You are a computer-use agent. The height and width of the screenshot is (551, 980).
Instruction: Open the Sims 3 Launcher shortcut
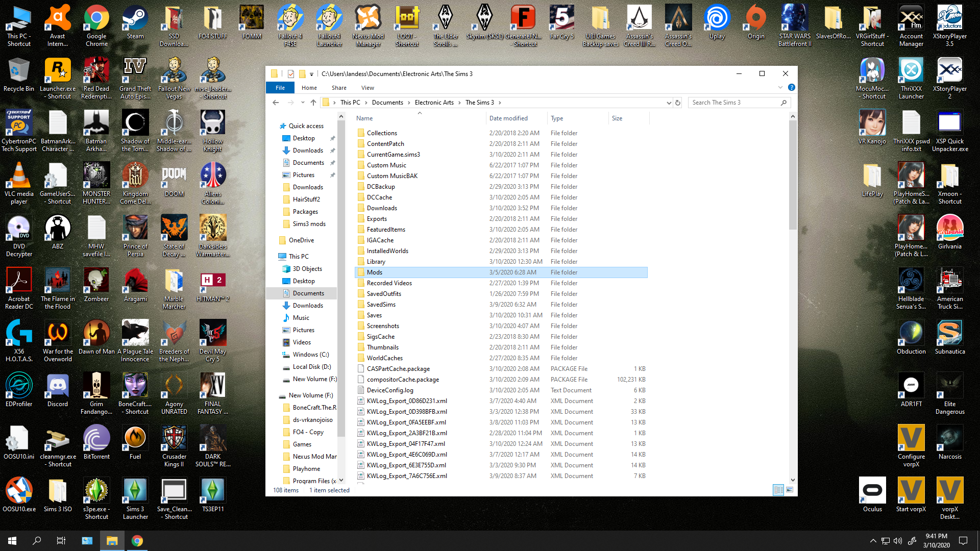coord(135,499)
